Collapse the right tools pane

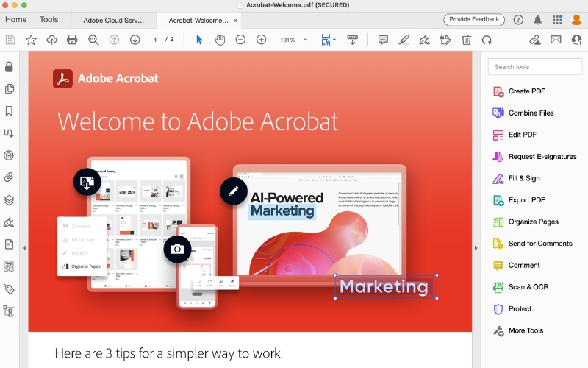pos(476,248)
